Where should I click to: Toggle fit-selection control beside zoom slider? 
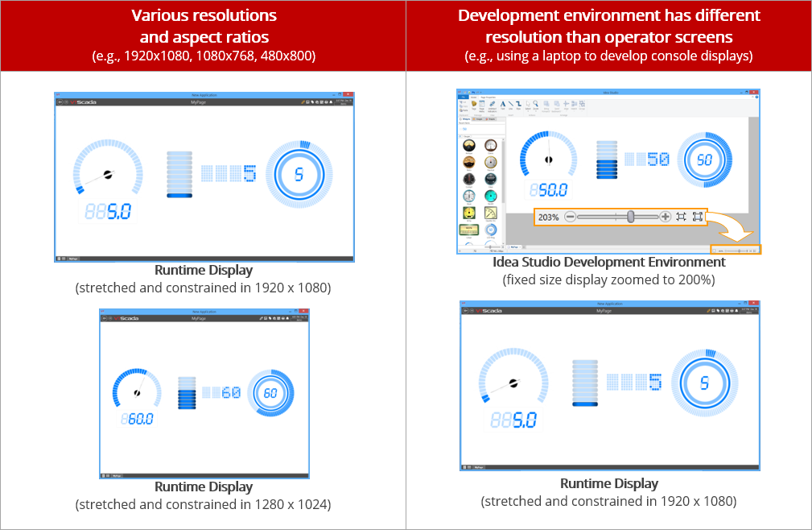(x=698, y=216)
